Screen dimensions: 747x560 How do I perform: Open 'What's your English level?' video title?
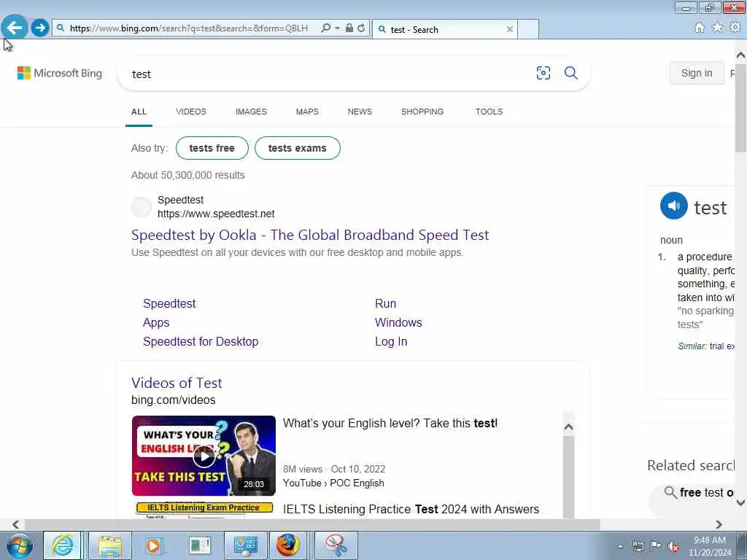click(x=390, y=424)
